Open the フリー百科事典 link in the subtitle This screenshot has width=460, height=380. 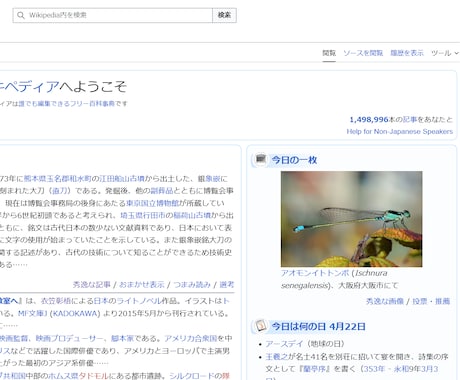point(92,104)
